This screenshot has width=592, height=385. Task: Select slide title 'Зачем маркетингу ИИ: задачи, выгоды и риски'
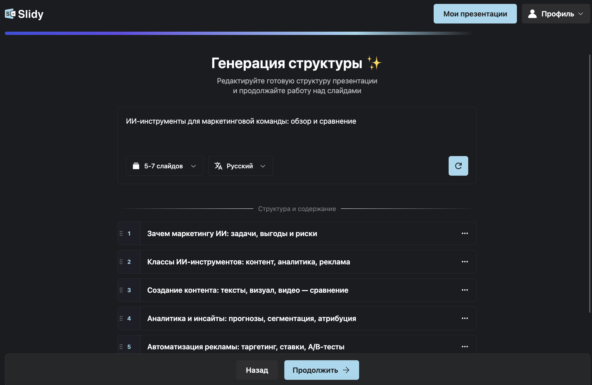click(232, 234)
